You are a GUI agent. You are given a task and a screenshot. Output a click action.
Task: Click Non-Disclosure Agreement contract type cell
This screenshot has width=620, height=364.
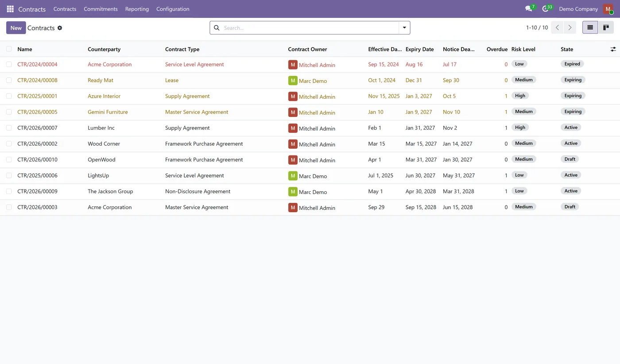pyautogui.click(x=198, y=192)
